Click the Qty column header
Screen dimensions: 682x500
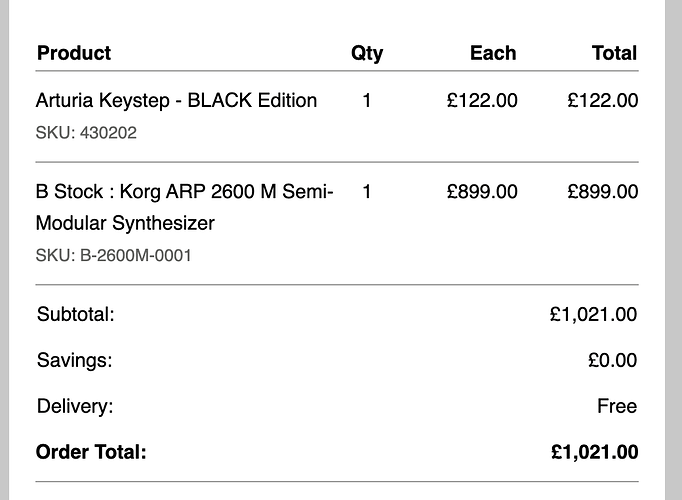[367, 54]
